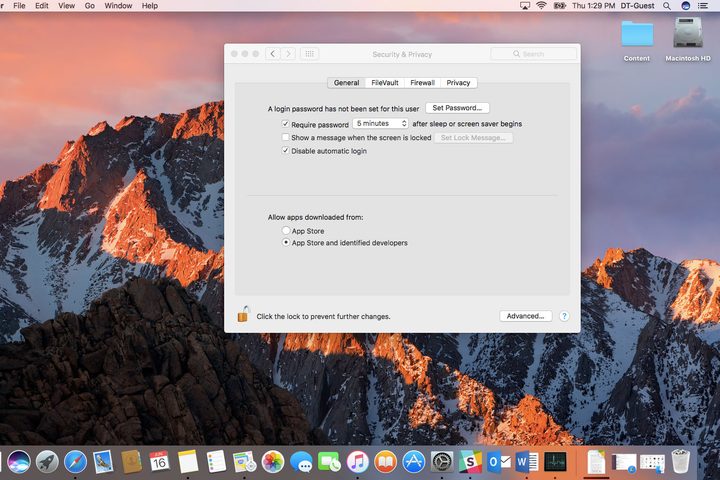Open the Advanced settings button

pos(525,316)
